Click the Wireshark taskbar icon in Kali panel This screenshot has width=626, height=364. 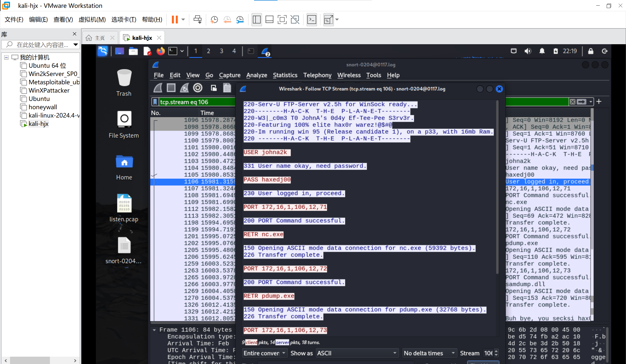click(265, 51)
